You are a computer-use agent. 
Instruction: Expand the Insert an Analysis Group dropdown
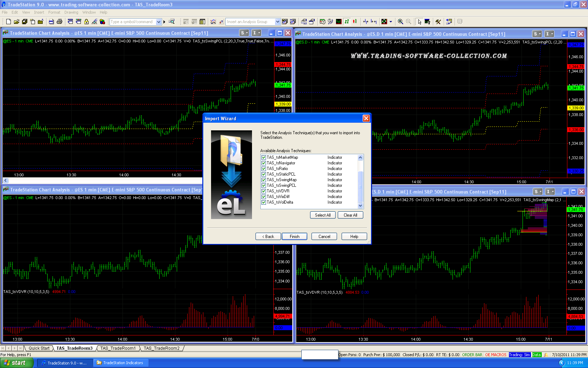pyautogui.click(x=278, y=22)
